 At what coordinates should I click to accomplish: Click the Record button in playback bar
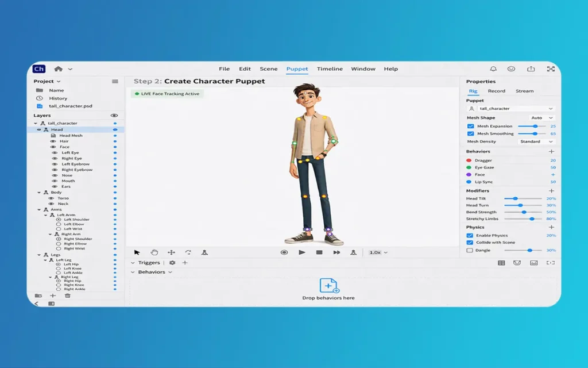click(284, 252)
